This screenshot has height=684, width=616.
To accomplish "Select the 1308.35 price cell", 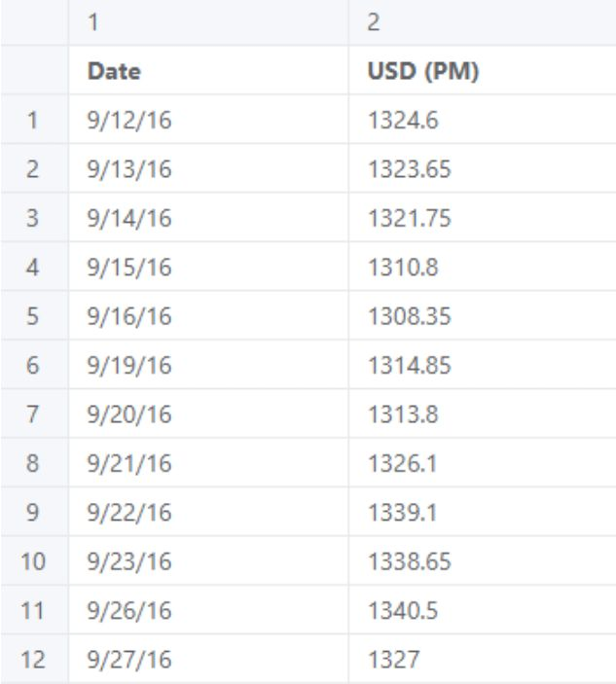I will [482, 316].
